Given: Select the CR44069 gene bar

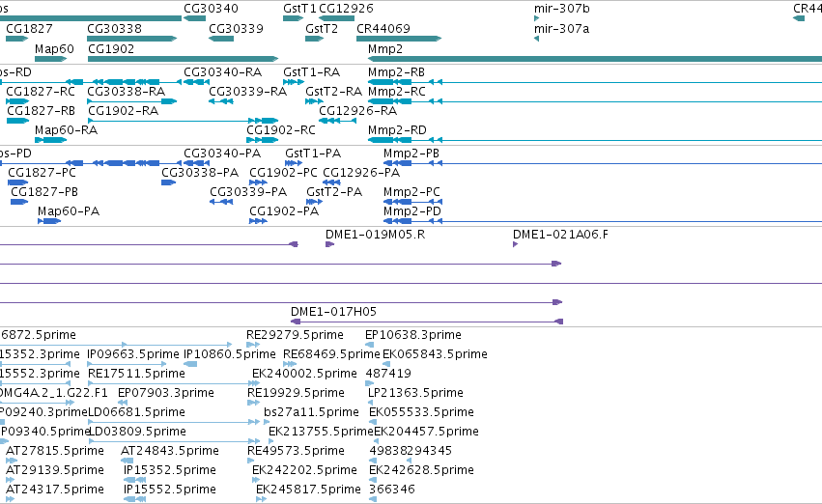Looking at the screenshot, I should tap(399, 39).
